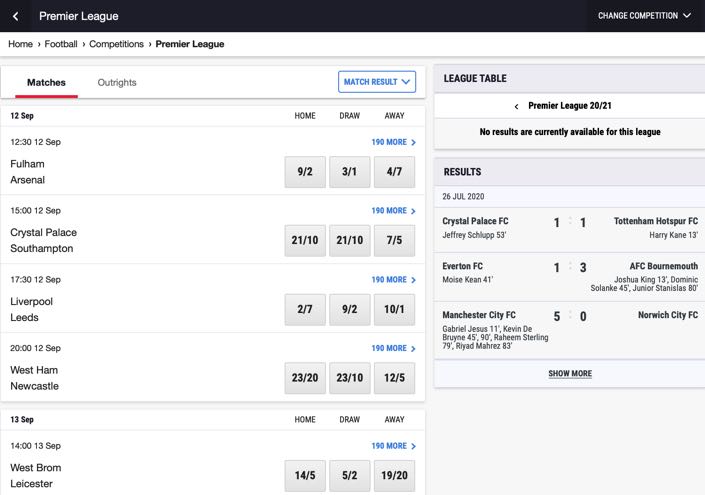Pick Crystal Palace home odds 21/10
This screenshot has height=495, width=705.
305,241
